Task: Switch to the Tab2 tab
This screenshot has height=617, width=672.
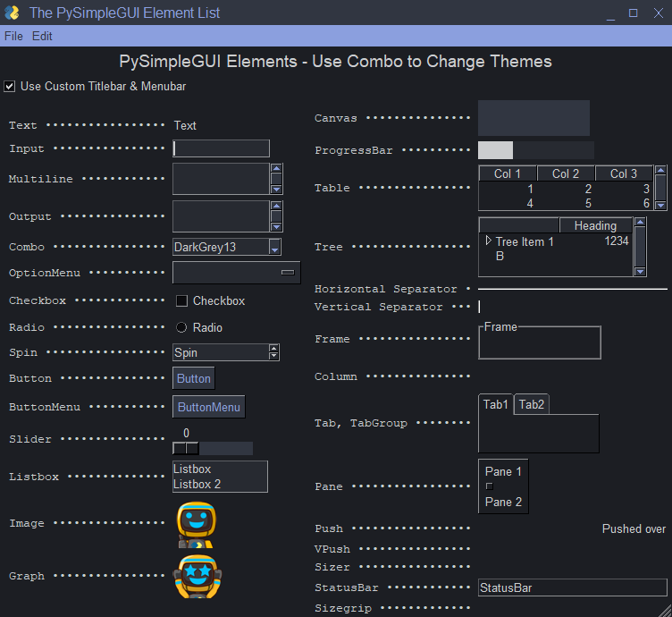Action: tap(532, 405)
